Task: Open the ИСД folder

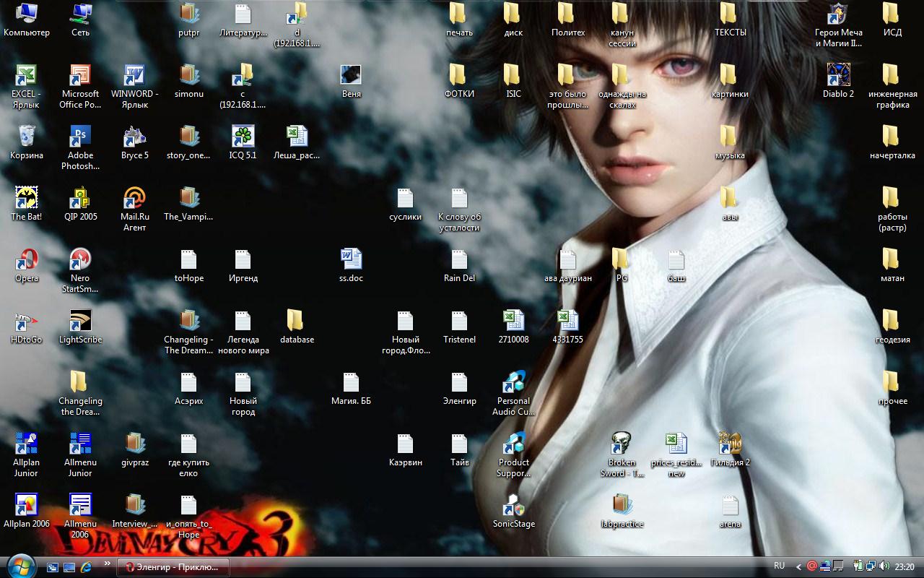Action: click(x=892, y=20)
